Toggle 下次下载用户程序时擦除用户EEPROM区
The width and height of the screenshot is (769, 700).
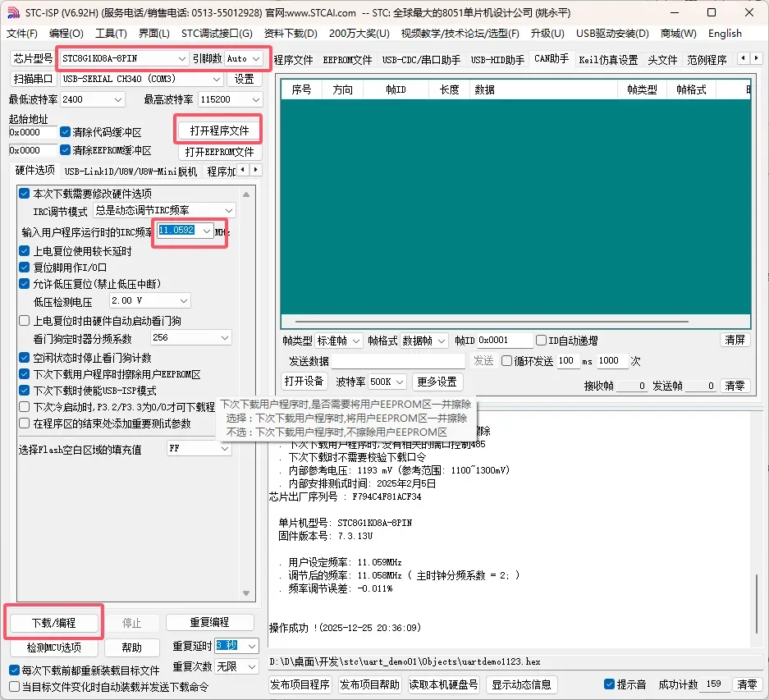coord(25,373)
